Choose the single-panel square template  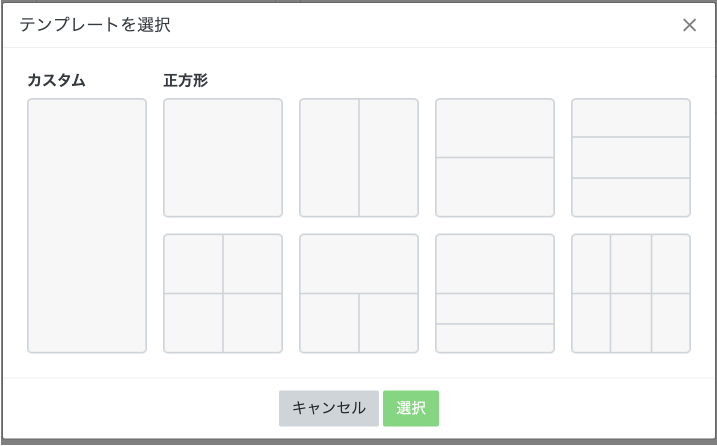click(223, 157)
